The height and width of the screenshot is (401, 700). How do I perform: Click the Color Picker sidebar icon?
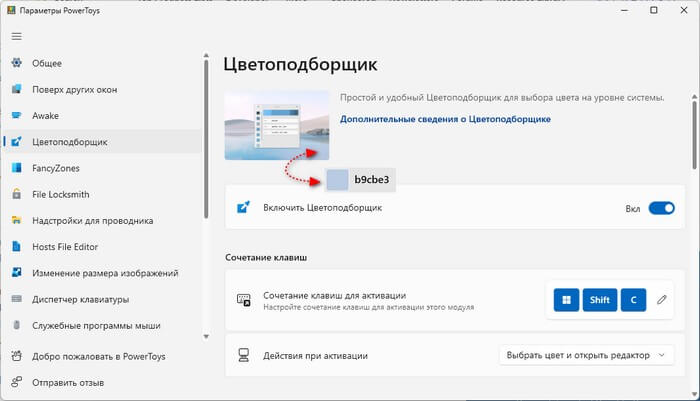click(x=17, y=142)
